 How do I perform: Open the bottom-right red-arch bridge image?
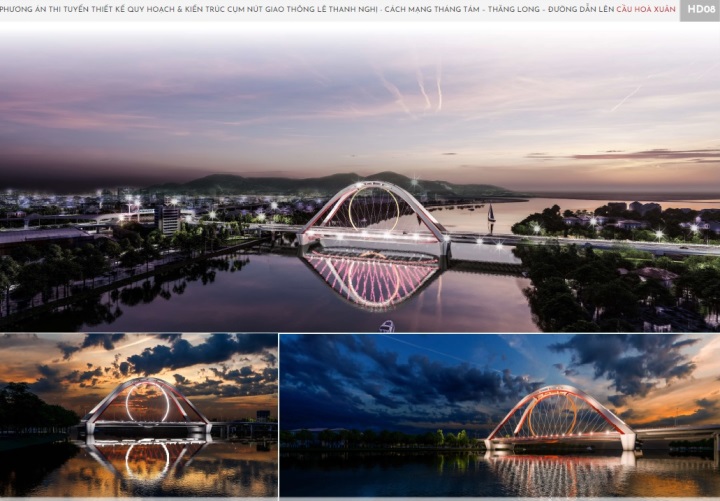click(x=499, y=415)
